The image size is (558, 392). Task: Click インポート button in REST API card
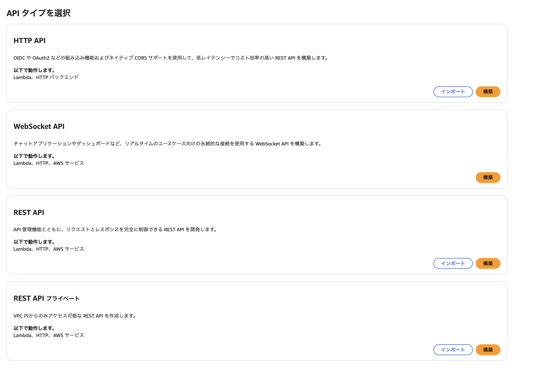click(x=453, y=263)
